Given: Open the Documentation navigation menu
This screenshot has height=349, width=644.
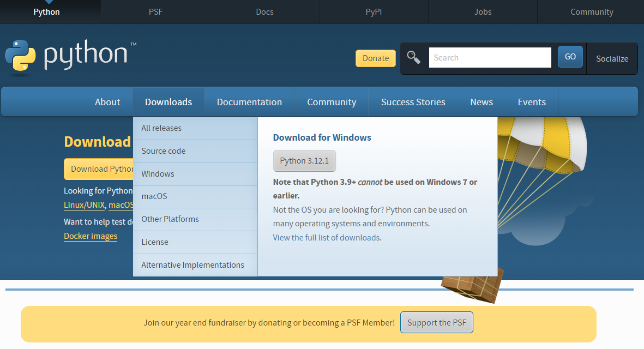Looking at the screenshot, I should point(249,102).
